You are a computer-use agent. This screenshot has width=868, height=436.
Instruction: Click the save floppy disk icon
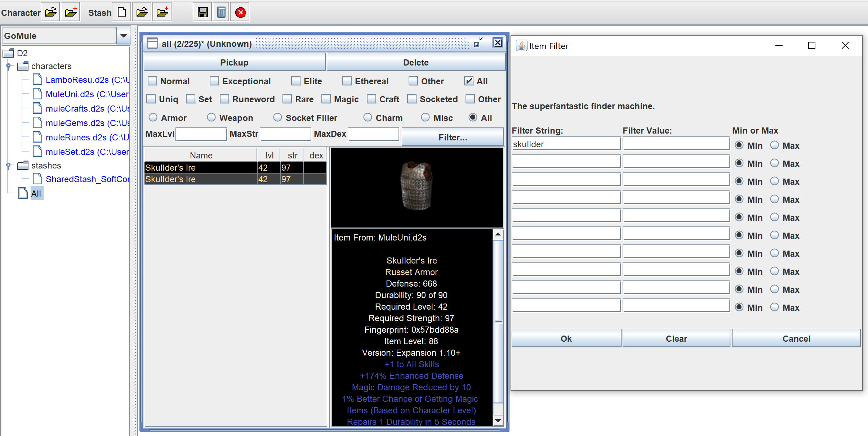[203, 12]
